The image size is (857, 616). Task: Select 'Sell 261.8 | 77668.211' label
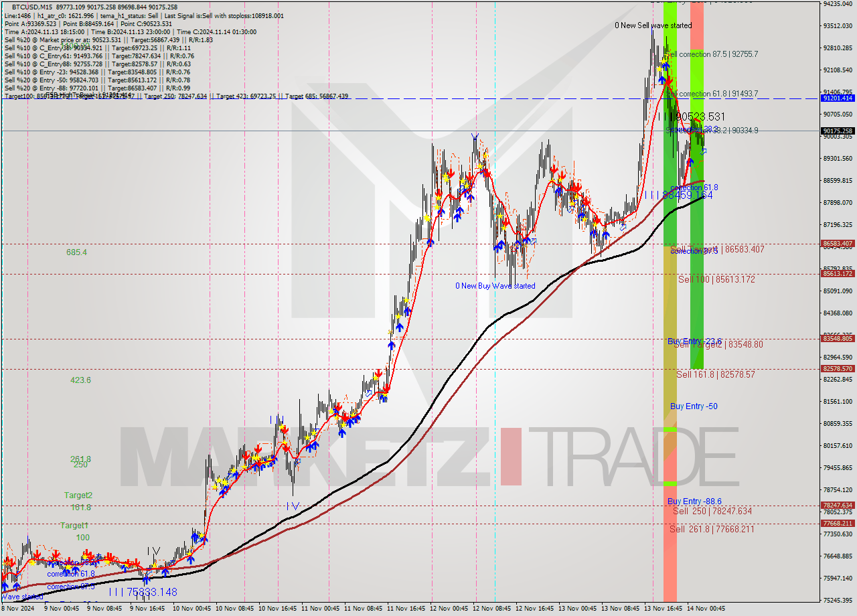tap(712, 529)
